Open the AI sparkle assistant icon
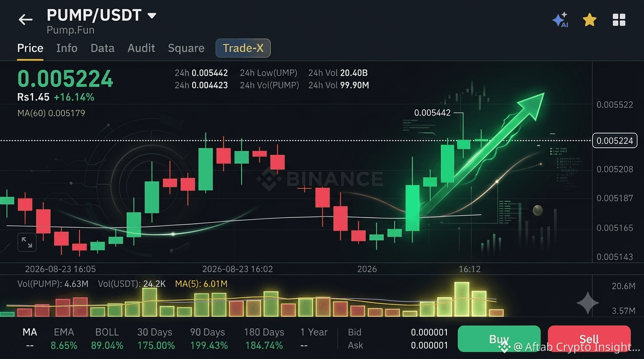 click(x=560, y=20)
